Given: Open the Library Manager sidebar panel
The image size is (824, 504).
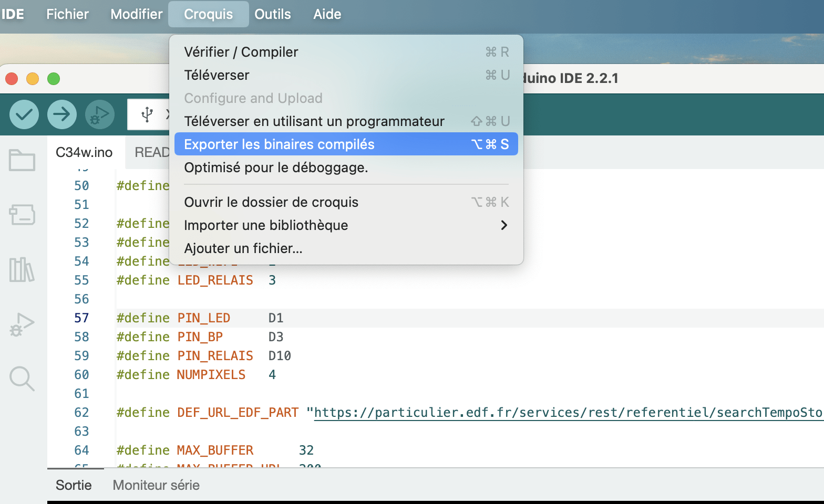Looking at the screenshot, I should [22, 269].
